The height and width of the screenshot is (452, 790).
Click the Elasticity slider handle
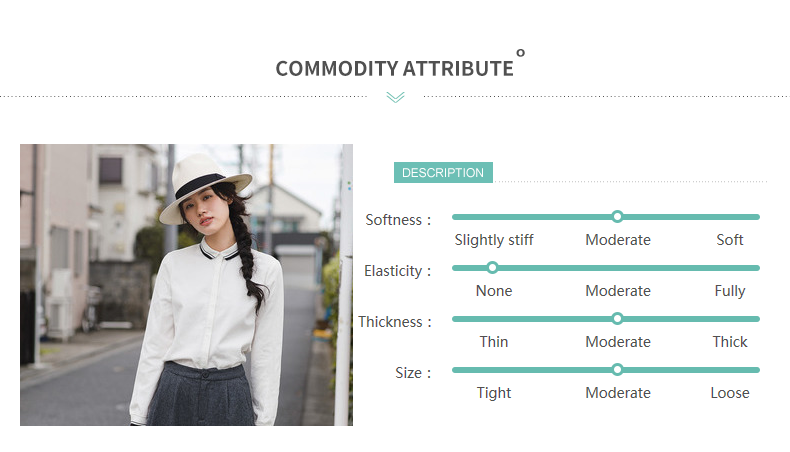[x=492, y=267]
